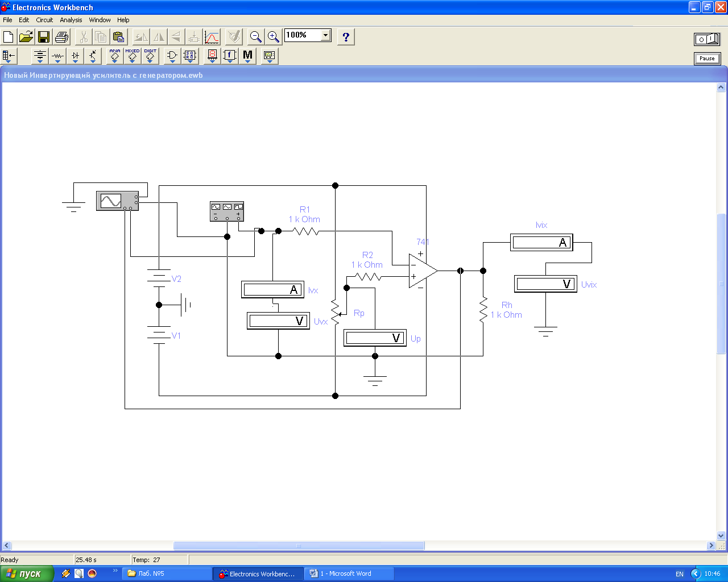Open the Analysis menu
728x582 pixels.
pos(71,20)
